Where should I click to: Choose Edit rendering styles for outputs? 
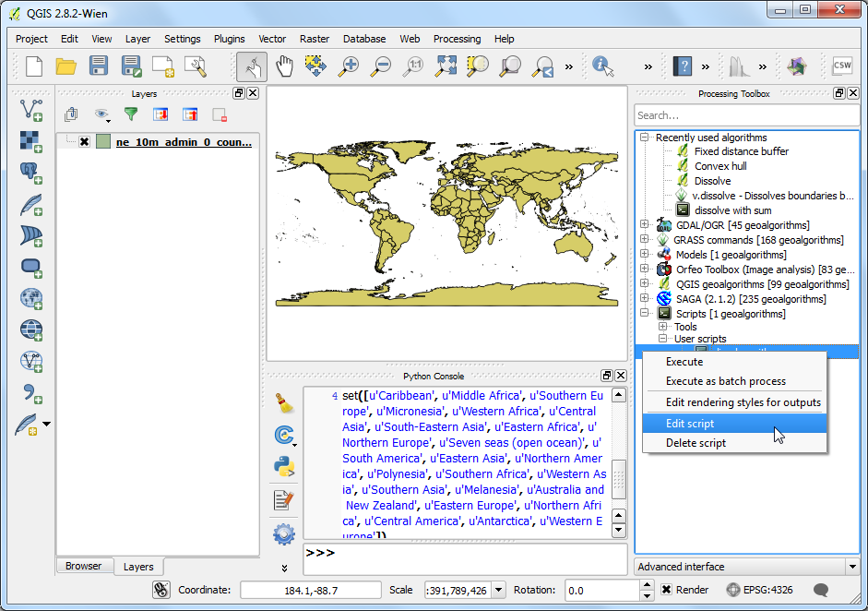(734, 402)
